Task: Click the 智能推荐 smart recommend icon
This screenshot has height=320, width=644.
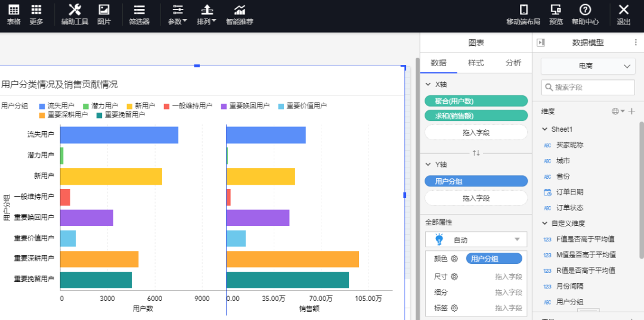Action: (x=239, y=14)
